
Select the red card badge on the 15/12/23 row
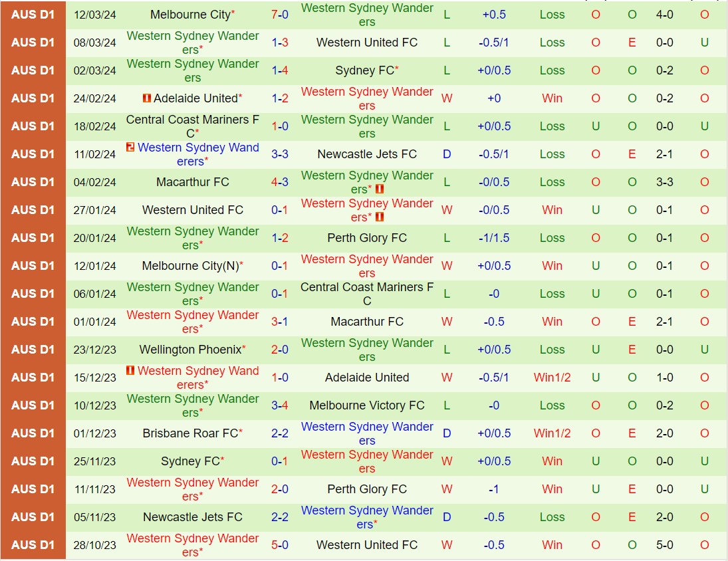point(130,372)
